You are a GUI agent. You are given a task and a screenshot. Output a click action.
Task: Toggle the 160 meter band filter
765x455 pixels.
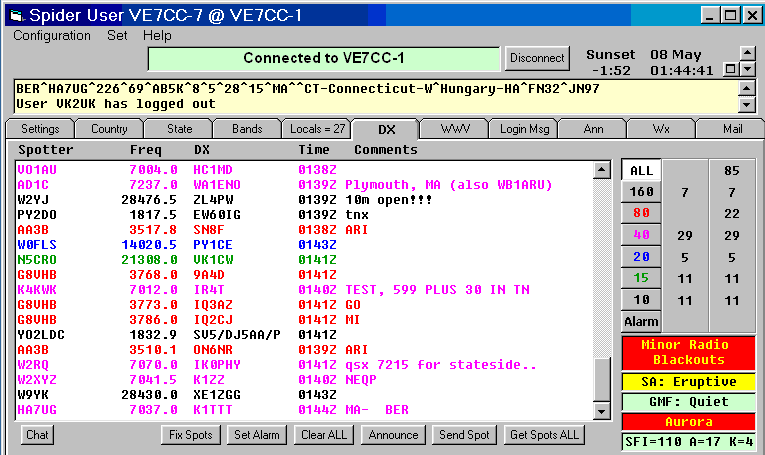pos(640,192)
